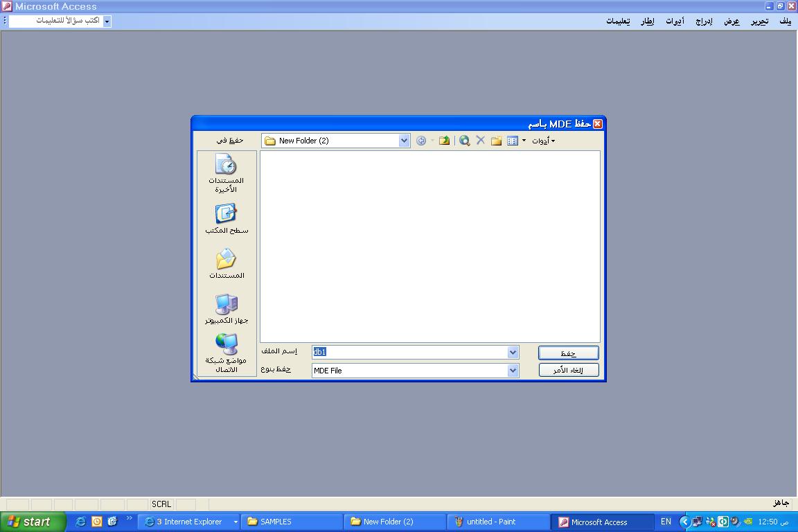
Task: Open My Documents (المستندات) place
Action: pyautogui.click(x=226, y=264)
